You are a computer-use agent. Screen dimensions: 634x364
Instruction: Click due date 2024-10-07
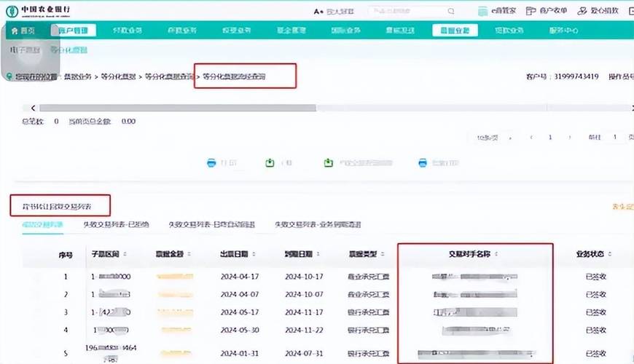point(304,295)
